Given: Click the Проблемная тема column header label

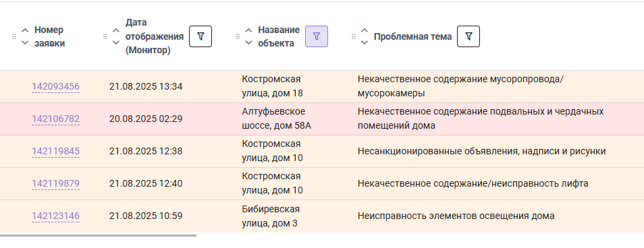Looking at the screenshot, I should (412, 36).
